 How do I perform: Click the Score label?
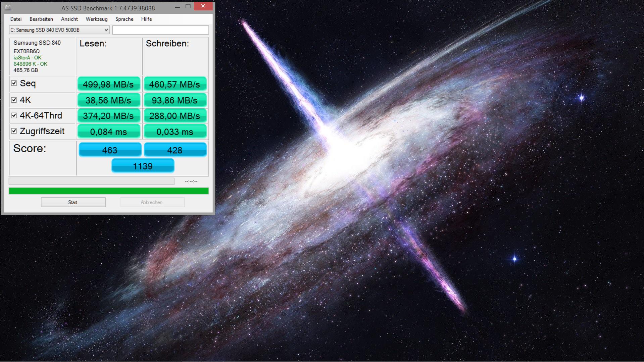coord(30,148)
